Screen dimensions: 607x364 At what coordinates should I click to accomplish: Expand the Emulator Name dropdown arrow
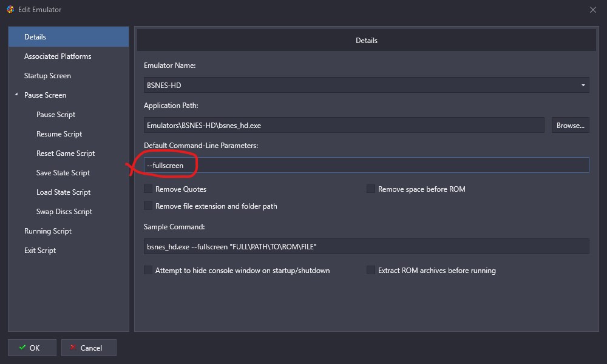tap(583, 85)
